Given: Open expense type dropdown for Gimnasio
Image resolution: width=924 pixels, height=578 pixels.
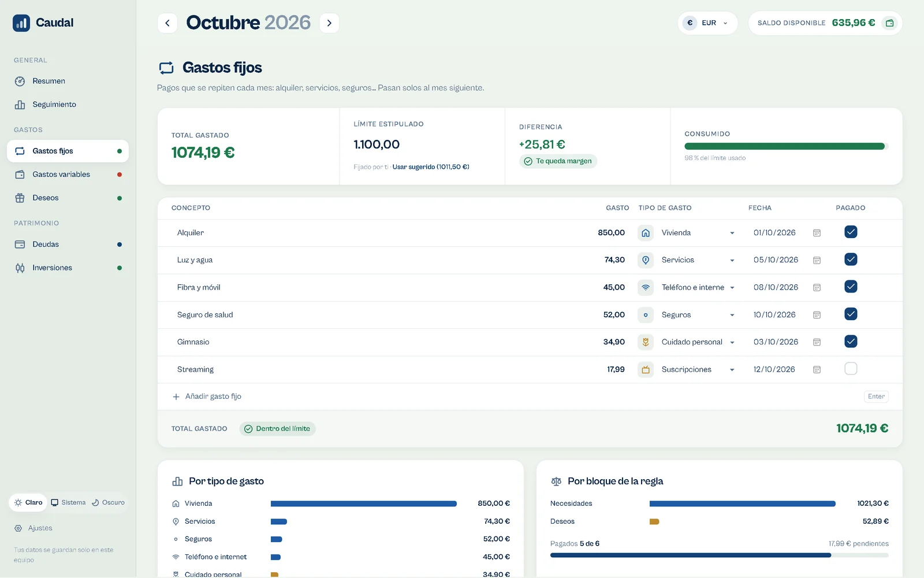Looking at the screenshot, I should tap(698, 342).
